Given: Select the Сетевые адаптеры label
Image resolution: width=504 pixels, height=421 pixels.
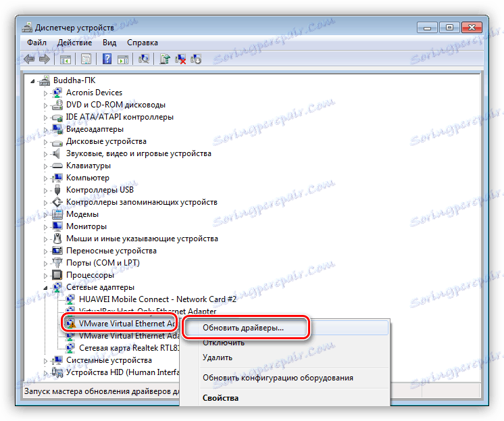Looking at the screenshot, I should click(x=100, y=287).
